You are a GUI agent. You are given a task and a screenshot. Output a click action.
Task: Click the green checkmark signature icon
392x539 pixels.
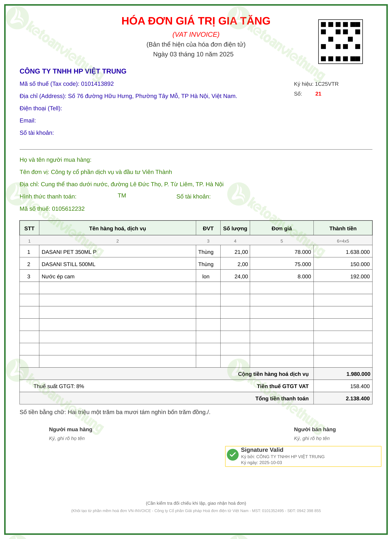(233, 455)
